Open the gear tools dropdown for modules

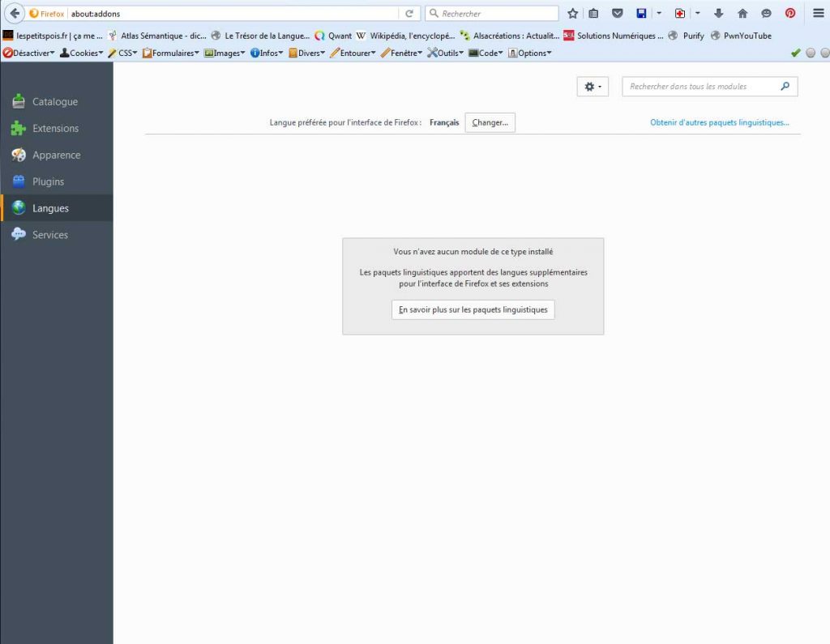593,87
